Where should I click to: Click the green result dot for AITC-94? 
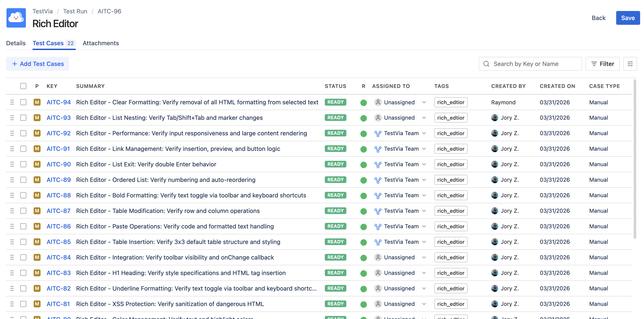tap(363, 103)
